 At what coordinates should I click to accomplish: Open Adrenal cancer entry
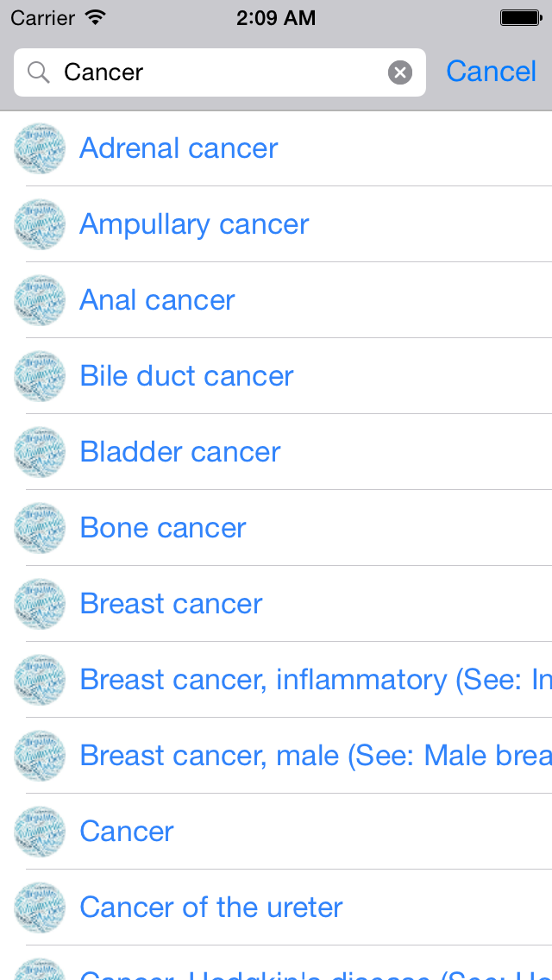pos(179,148)
